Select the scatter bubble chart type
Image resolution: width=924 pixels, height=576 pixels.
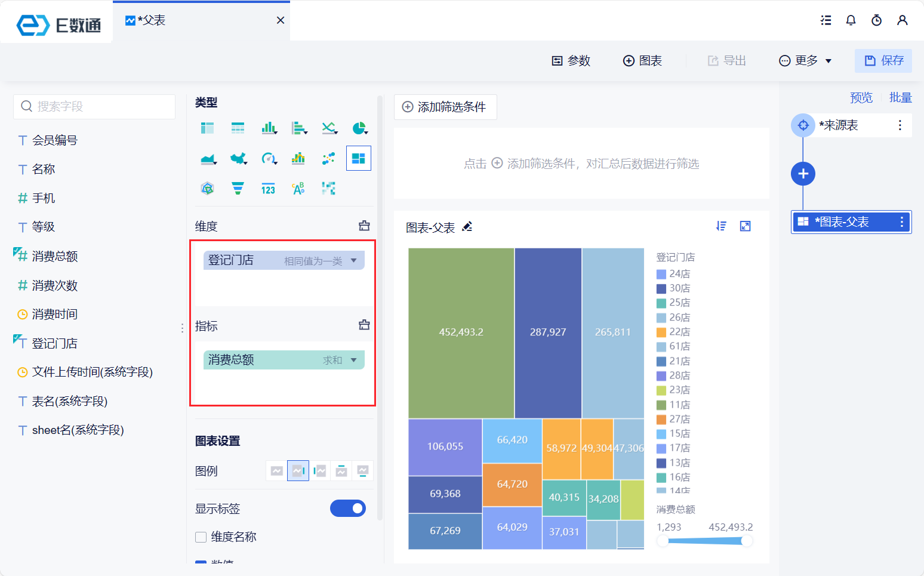328,158
